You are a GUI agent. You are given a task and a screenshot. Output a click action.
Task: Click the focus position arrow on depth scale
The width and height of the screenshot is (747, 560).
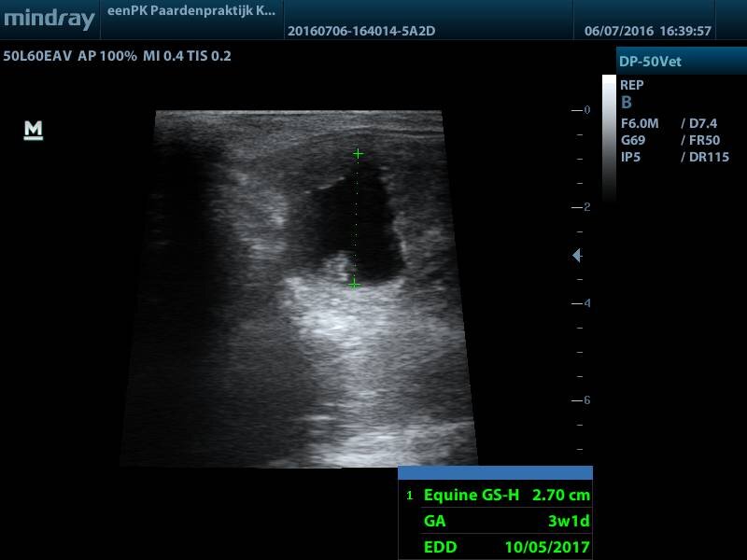point(577,255)
